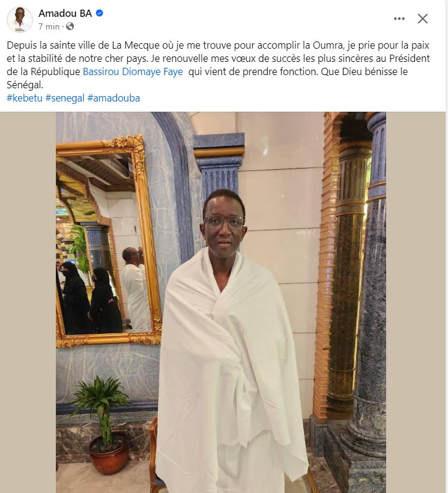Screen dimensions: 448x493
Task: Follow the Bassirou Diomaye Faye mention link
Action: (133, 71)
